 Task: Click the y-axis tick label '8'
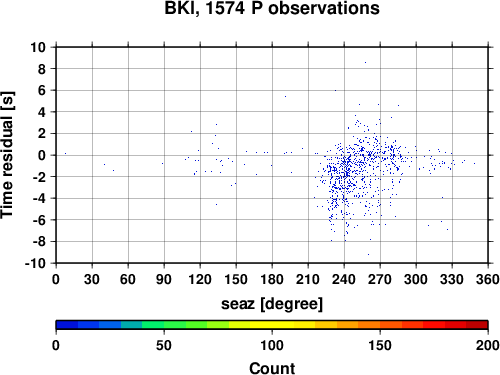[x=42, y=69]
